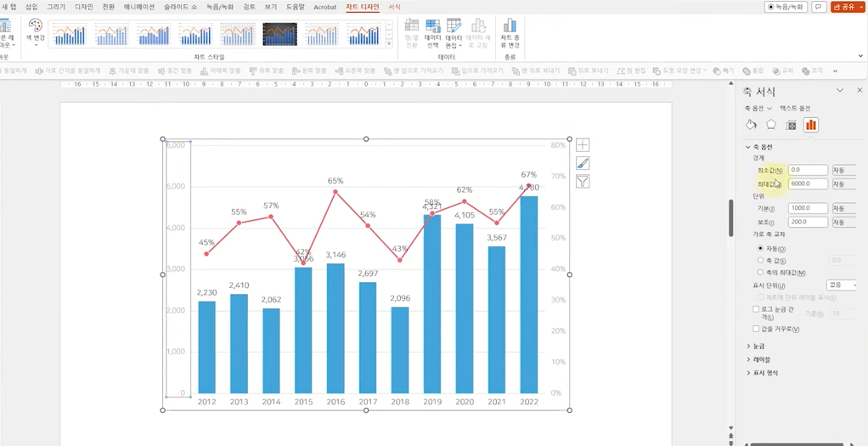The width and height of the screenshot is (868, 446).
Task: Select the axis options bar chart icon
Action: 811,125
